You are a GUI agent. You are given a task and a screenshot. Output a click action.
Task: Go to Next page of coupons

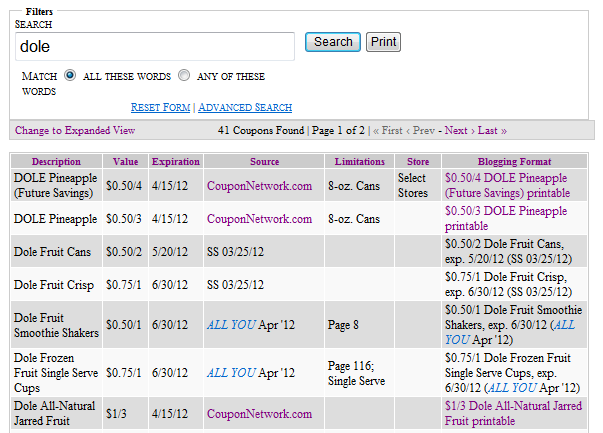[x=460, y=130]
